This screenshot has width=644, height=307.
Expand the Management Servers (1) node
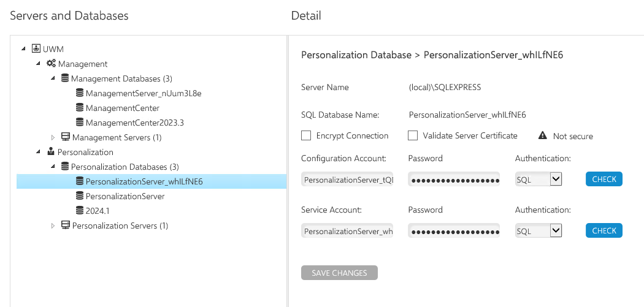(53, 137)
